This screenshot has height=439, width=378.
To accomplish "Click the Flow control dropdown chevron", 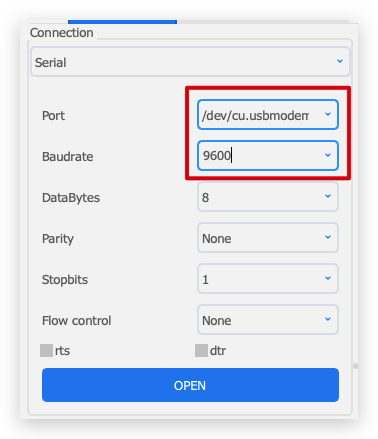I will click(328, 319).
